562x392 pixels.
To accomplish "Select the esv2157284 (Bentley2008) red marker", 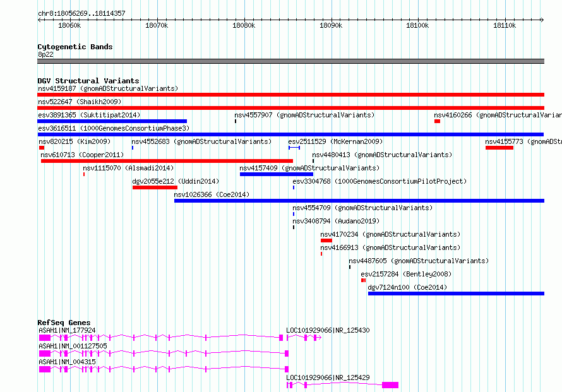I will tap(364, 280).
